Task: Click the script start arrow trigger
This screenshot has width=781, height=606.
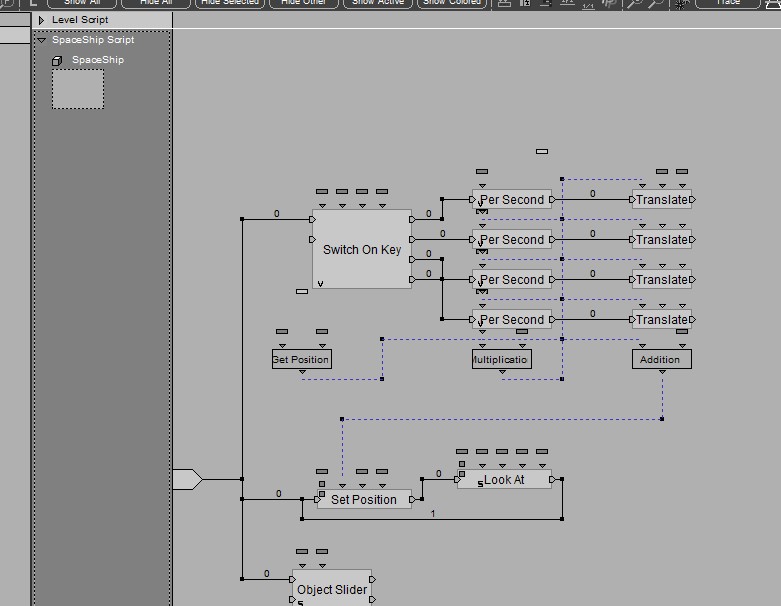Action: 187,480
